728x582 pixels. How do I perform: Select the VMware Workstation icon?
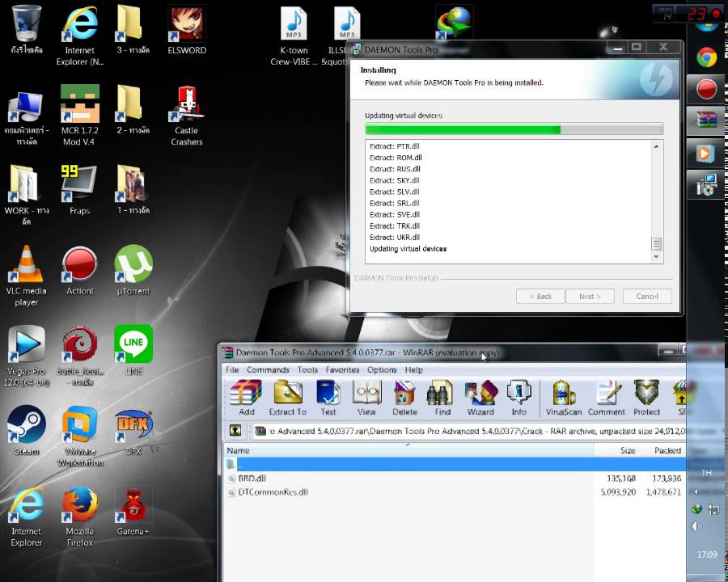click(x=80, y=436)
